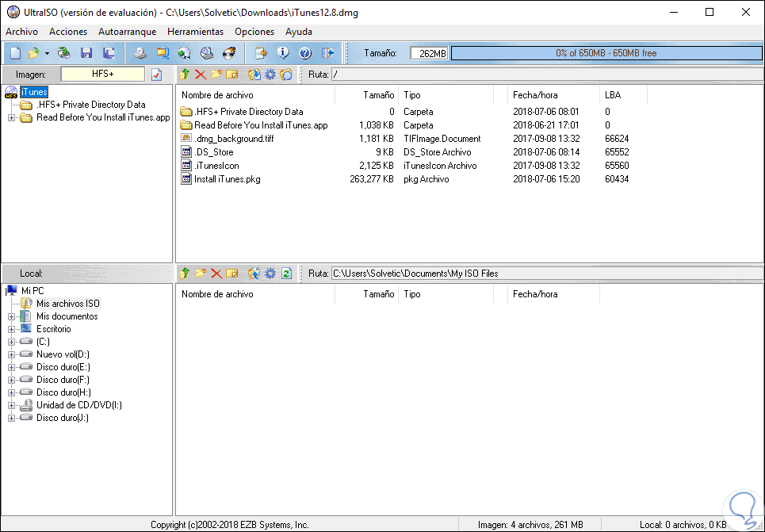Image resolution: width=765 pixels, height=532 pixels.
Task: Open image information with the info icon
Action: point(283,53)
